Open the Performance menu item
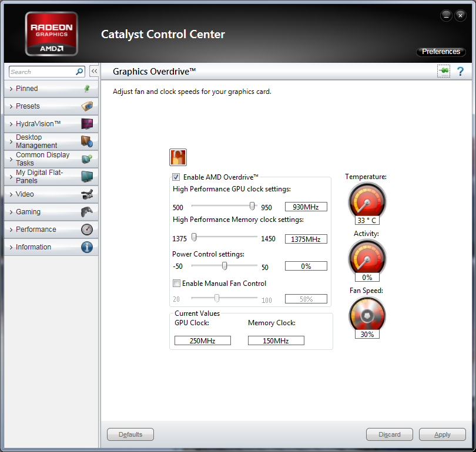Screen dimensions: 476x452 point(51,230)
